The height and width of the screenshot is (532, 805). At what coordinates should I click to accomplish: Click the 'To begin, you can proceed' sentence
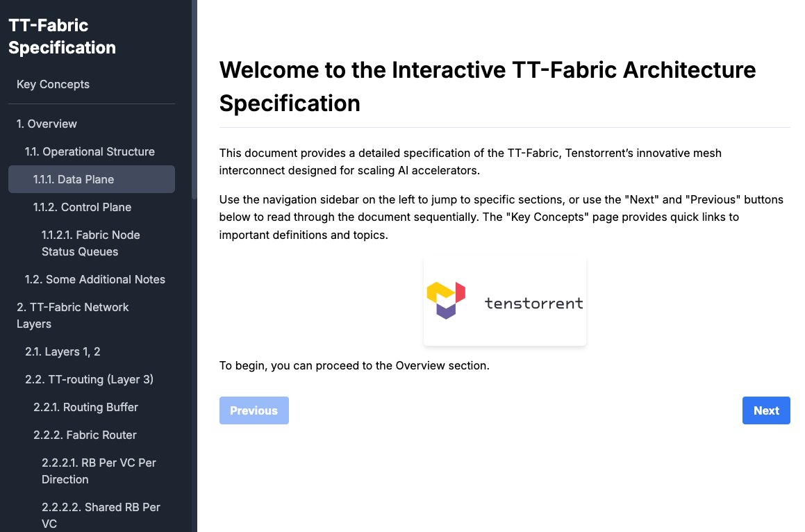(x=354, y=365)
